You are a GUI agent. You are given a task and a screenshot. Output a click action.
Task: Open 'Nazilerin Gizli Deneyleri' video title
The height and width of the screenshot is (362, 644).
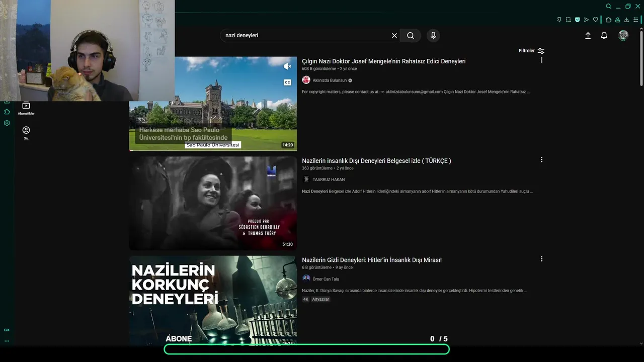(x=372, y=260)
